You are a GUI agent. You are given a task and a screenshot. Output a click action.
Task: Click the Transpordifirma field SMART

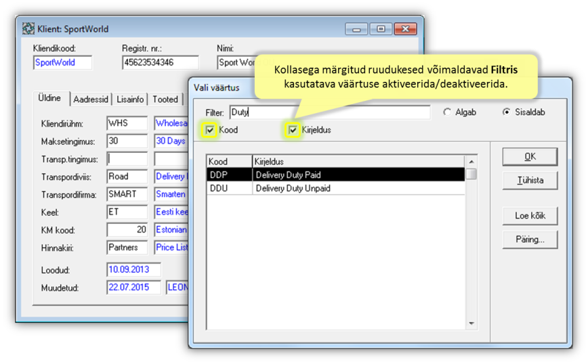tap(127, 194)
